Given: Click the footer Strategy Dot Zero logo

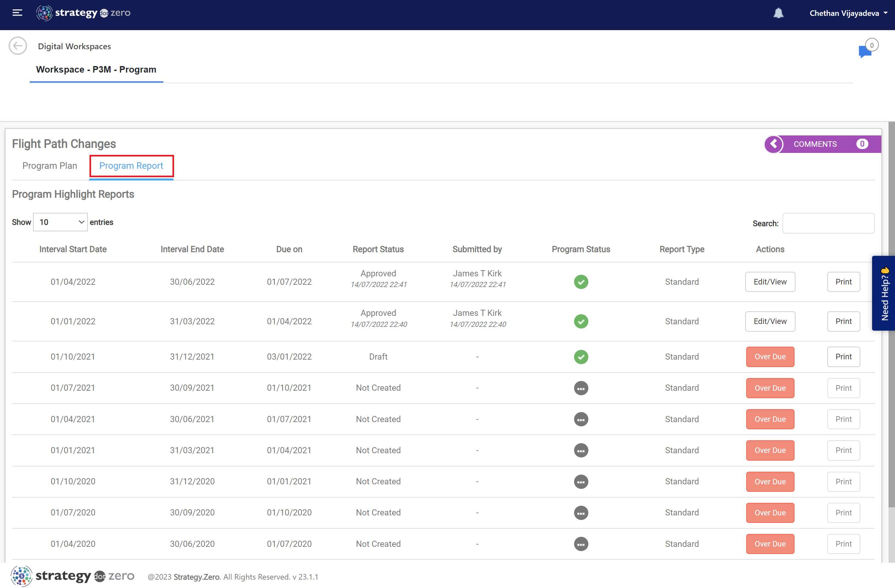Looking at the screenshot, I should tap(72, 576).
